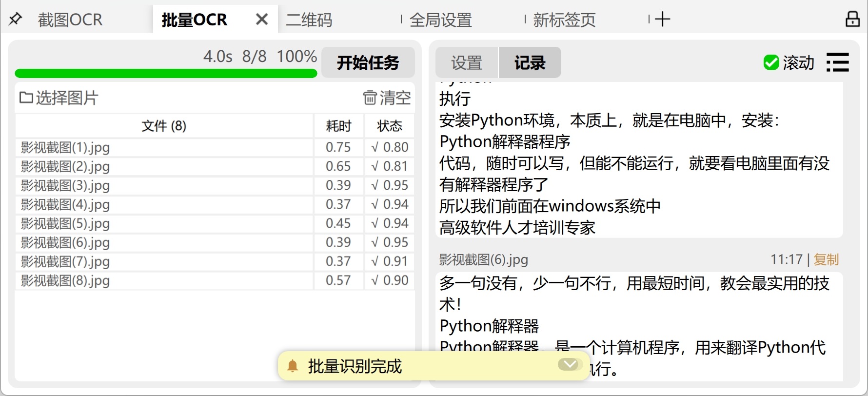
Task: Close the 批量OCR tab
Action: click(262, 20)
